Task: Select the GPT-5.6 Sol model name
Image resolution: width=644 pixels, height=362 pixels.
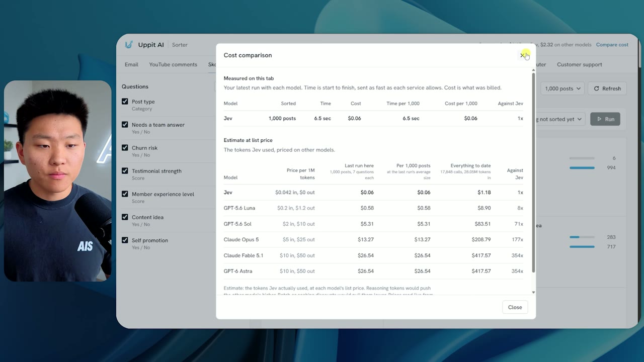Action: point(237,224)
